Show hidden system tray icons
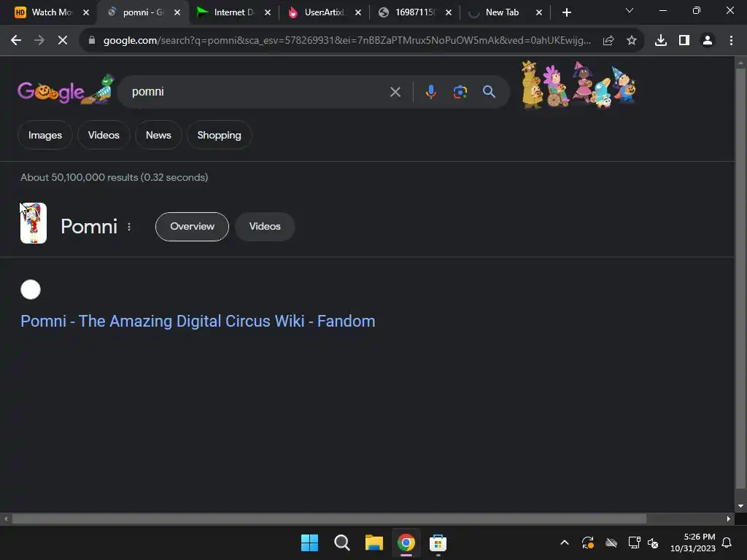The width and height of the screenshot is (747, 560). (565, 542)
